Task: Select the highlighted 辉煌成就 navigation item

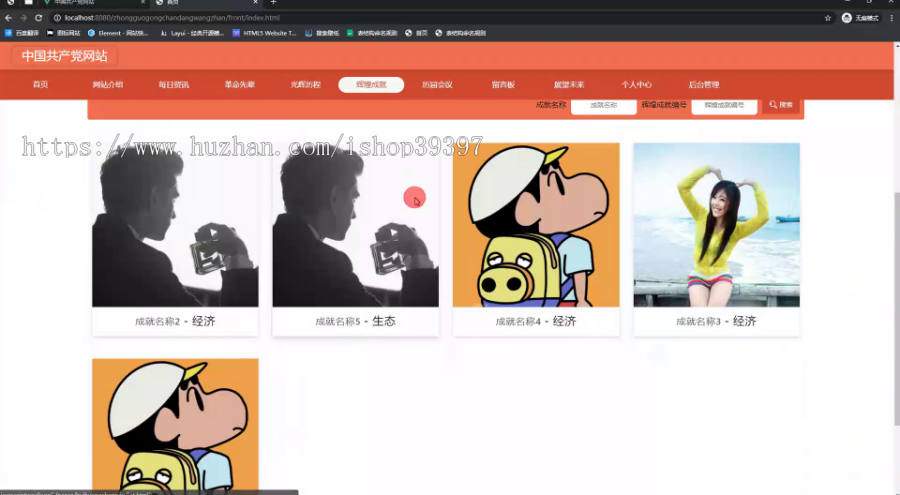Action: click(371, 84)
